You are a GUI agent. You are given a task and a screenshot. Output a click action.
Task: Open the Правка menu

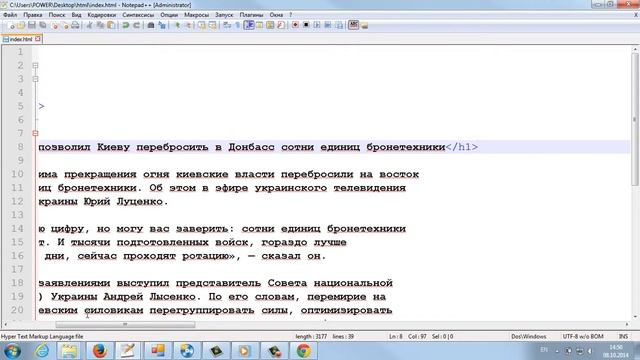tap(33, 15)
